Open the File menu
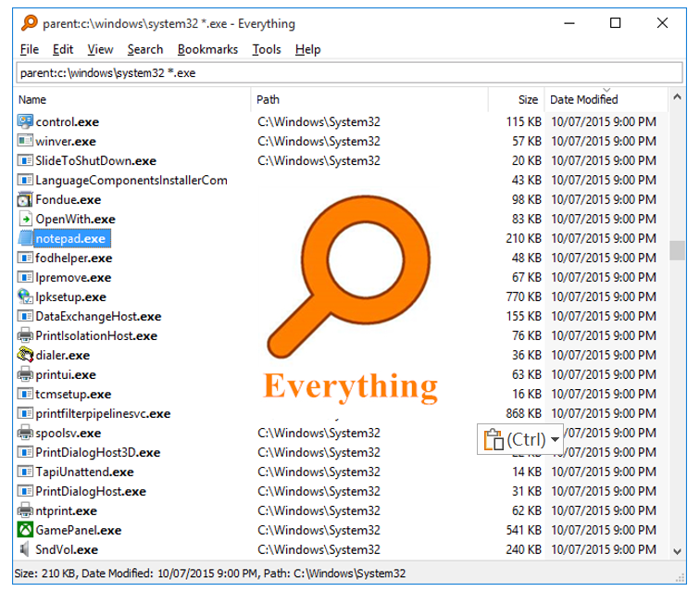The height and width of the screenshot is (592, 700). pos(30,49)
